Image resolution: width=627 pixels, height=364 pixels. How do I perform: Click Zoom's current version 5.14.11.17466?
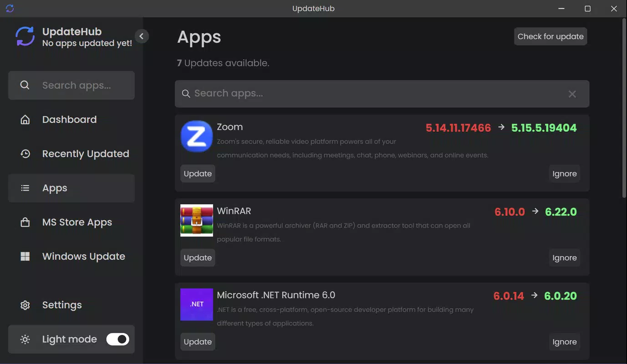coord(459,128)
